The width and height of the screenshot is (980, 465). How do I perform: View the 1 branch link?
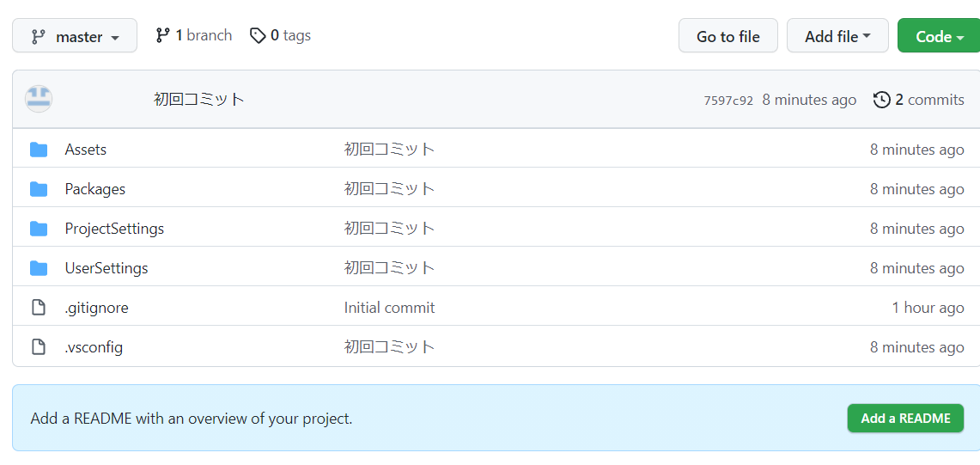click(x=194, y=35)
